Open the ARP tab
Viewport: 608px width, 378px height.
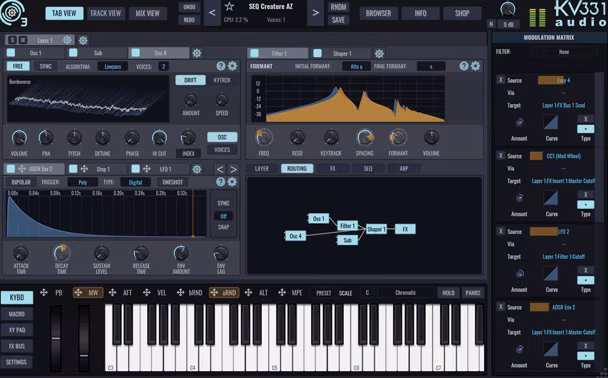404,169
